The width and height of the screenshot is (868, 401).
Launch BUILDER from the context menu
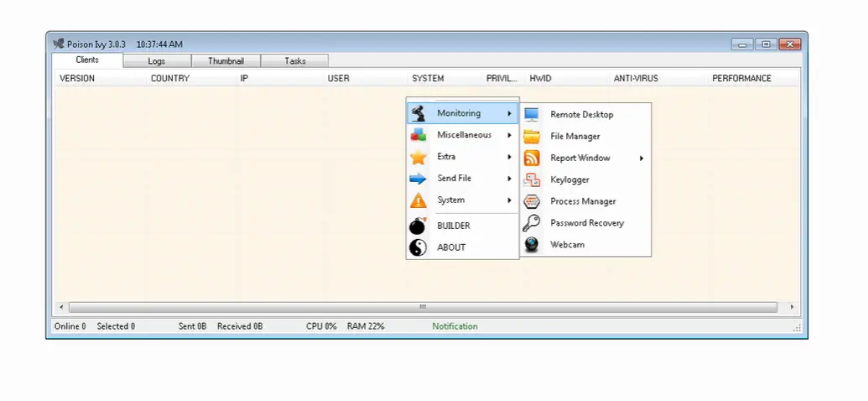point(462,226)
